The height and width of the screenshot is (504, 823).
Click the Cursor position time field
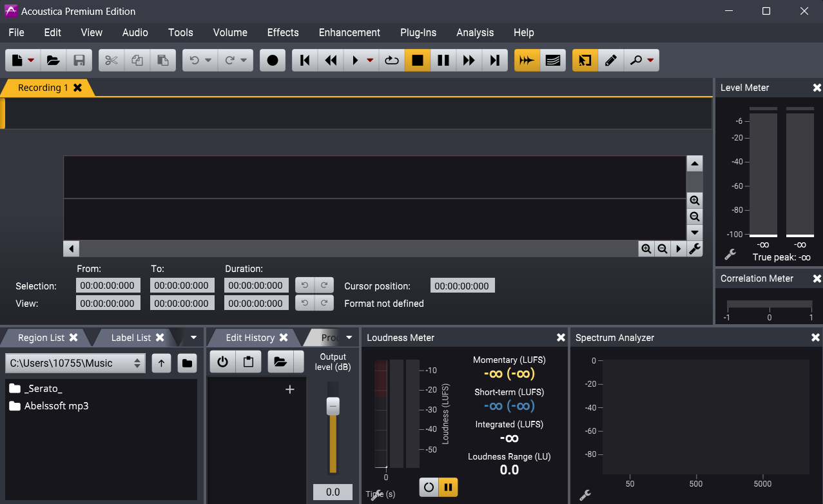463,286
